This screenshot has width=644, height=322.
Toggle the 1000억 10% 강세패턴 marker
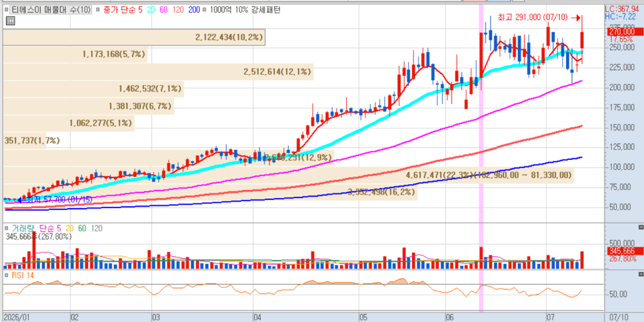coord(204,10)
